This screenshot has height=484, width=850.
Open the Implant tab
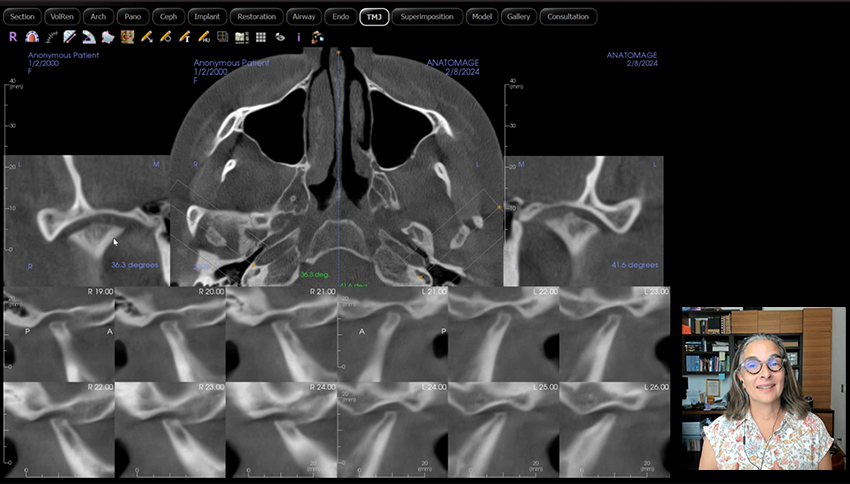pyautogui.click(x=207, y=17)
